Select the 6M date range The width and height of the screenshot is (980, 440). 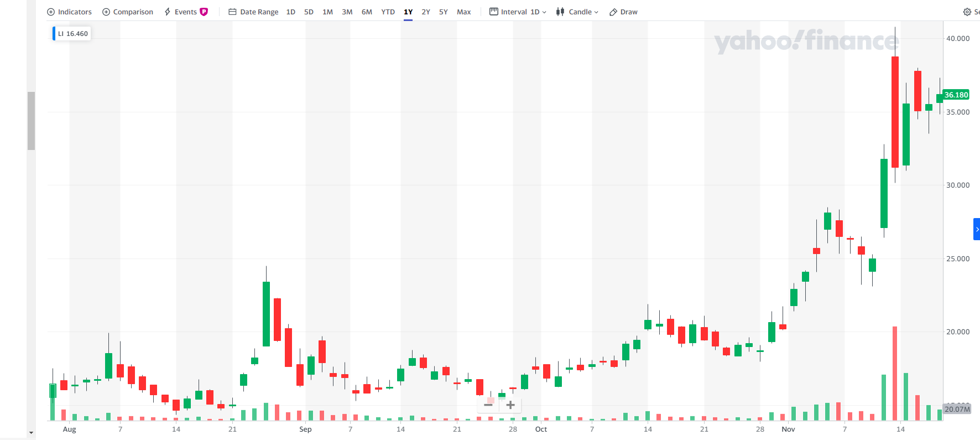(x=367, y=12)
